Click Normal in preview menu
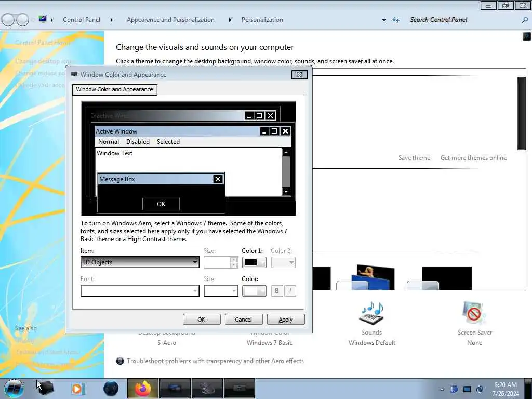This screenshot has width=532, height=399. click(x=109, y=142)
